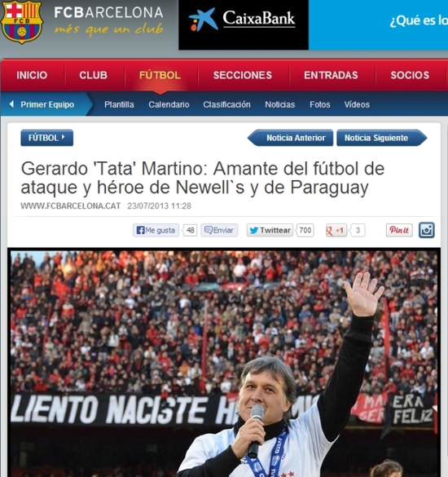Screen dimensions: 448x477
Task: Expand the blue FÚTBOL section button
Action: point(46,138)
